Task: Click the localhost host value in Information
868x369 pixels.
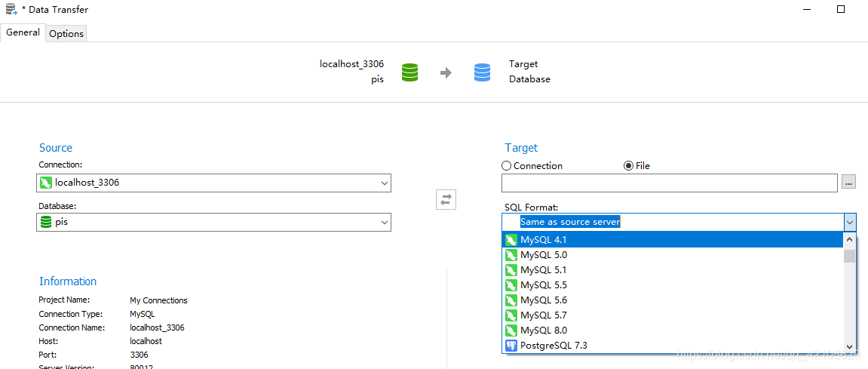Action: pyautogui.click(x=146, y=341)
